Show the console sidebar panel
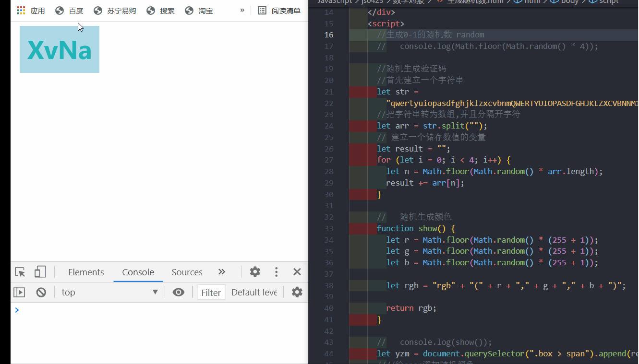639x364 pixels. [19, 292]
